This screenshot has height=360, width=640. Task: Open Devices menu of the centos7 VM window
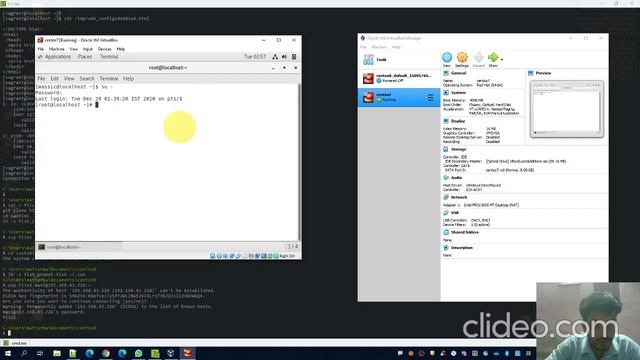104,49
